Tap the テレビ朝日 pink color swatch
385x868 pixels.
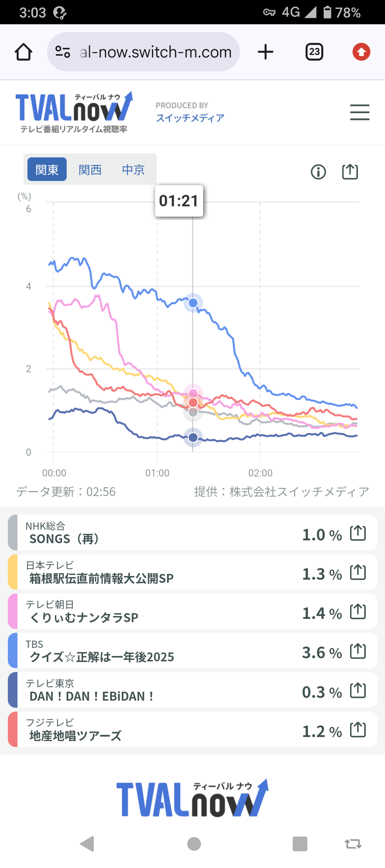point(13,611)
